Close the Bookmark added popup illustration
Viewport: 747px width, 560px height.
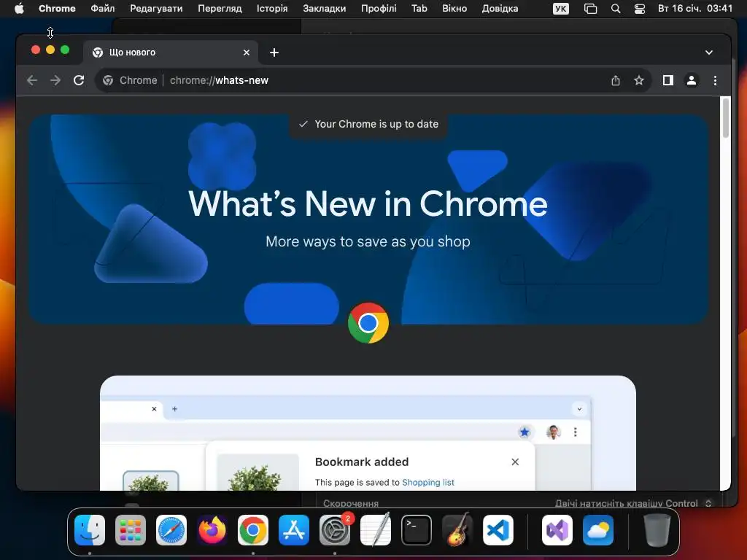click(515, 462)
